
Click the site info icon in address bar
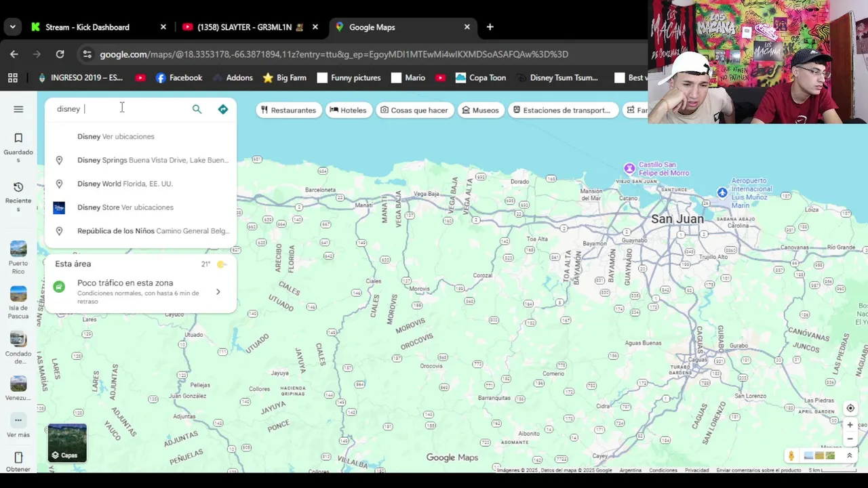click(86, 54)
